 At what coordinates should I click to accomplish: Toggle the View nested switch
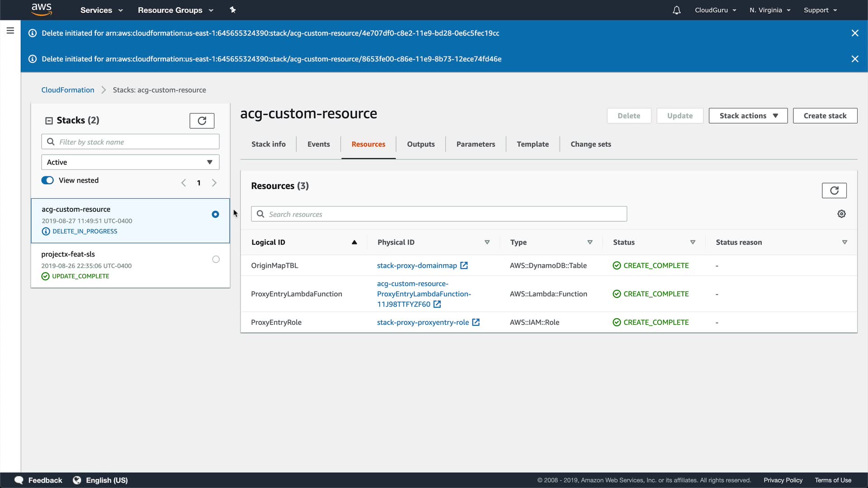point(47,180)
